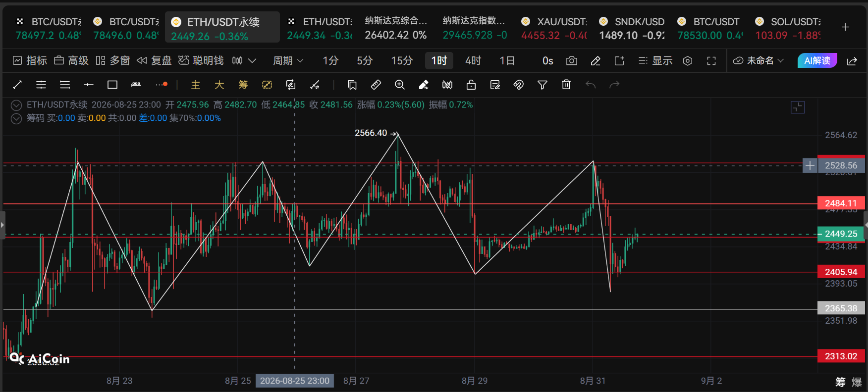Click the bookmark copy icon in drawing toolbar
The width and height of the screenshot is (868, 392).
click(x=352, y=85)
